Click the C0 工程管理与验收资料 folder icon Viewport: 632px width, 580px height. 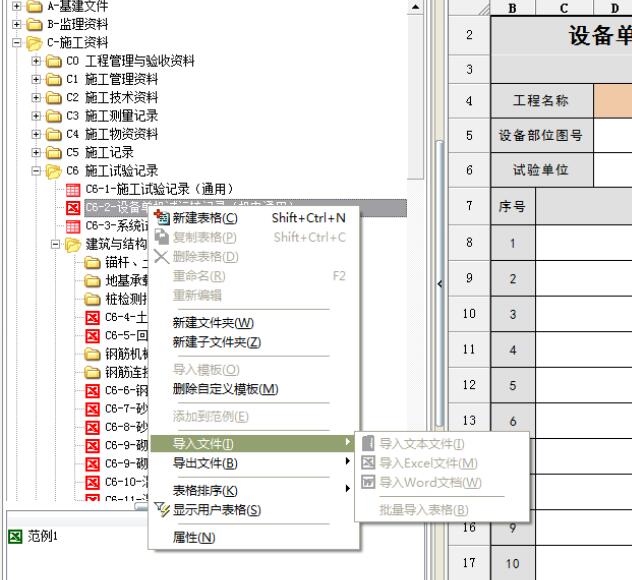click(x=54, y=61)
